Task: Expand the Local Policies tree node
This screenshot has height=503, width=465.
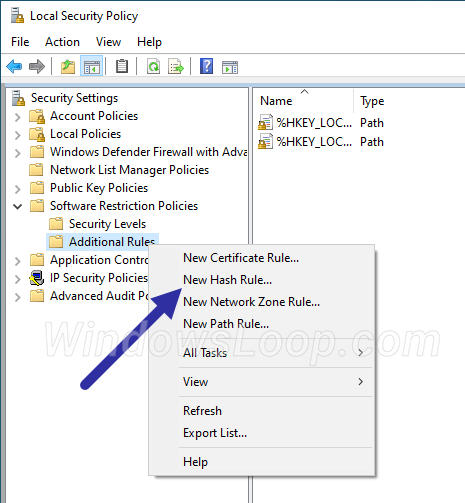Action: pyautogui.click(x=18, y=135)
